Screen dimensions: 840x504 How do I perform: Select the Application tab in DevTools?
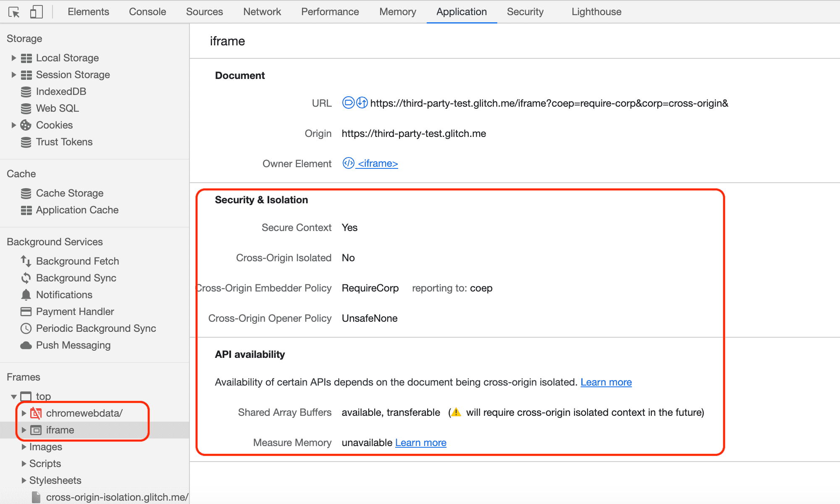[x=461, y=11]
